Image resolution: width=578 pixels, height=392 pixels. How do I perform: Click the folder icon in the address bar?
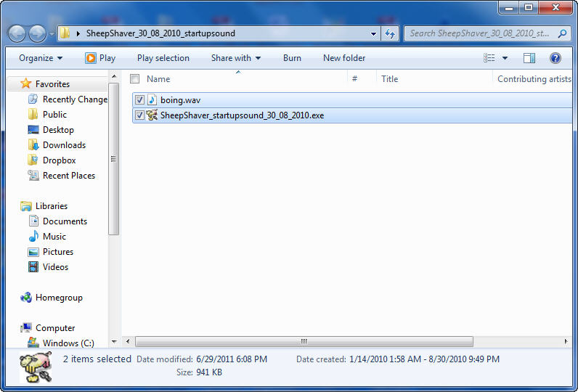click(x=65, y=33)
